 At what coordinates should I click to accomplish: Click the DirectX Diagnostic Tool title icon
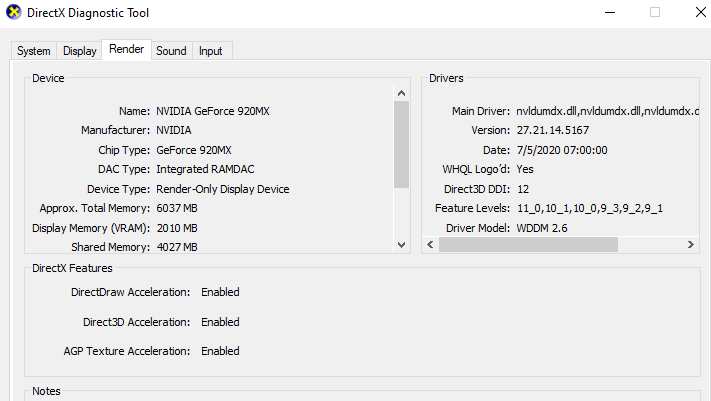click(x=14, y=12)
